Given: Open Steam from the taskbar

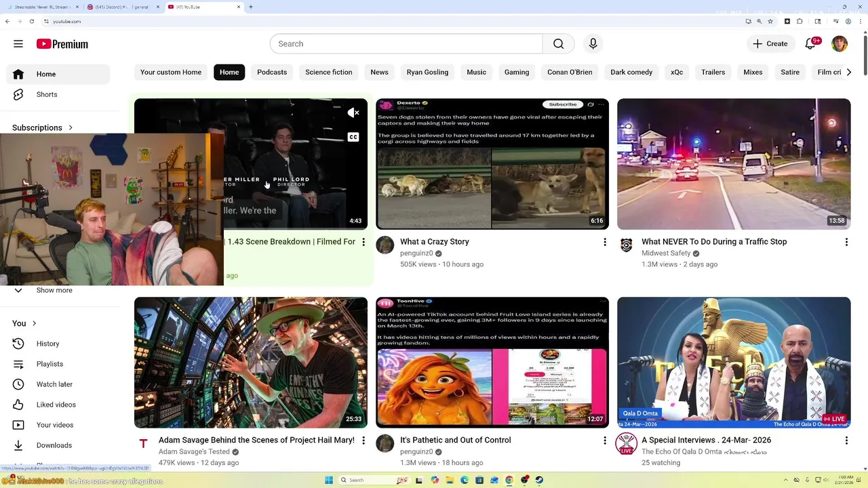Looking at the screenshot, I should pos(539,480).
